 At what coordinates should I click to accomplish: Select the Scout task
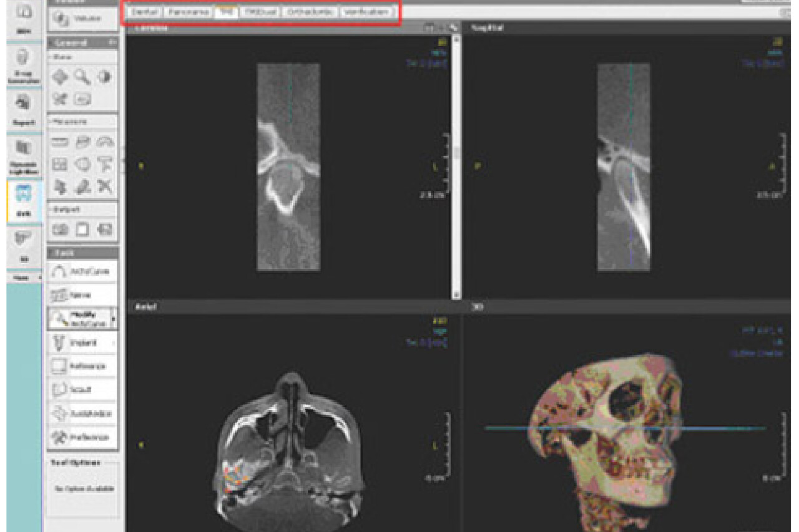point(82,389)
